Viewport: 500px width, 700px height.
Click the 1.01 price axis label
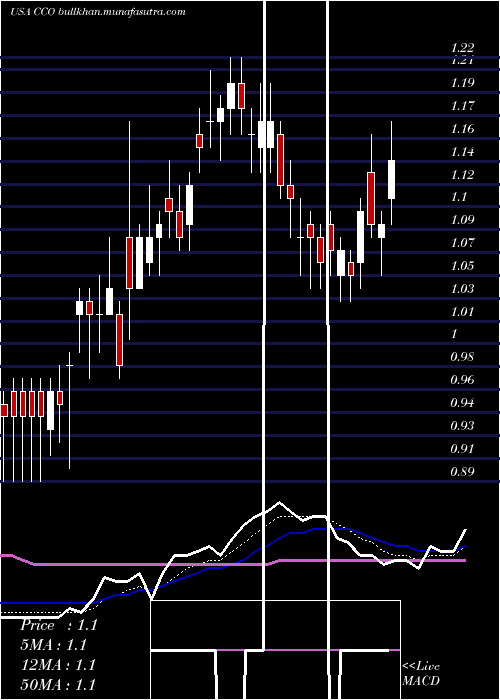462,311
